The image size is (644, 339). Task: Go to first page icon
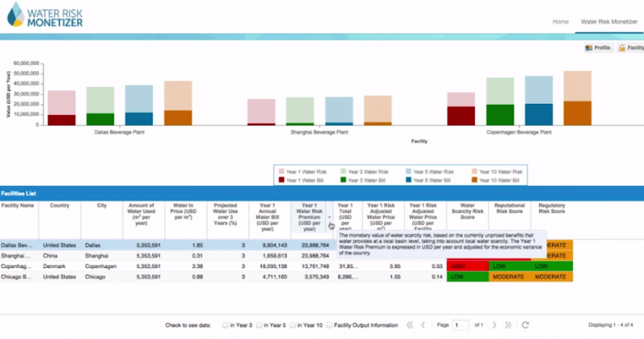coord(410,325)
